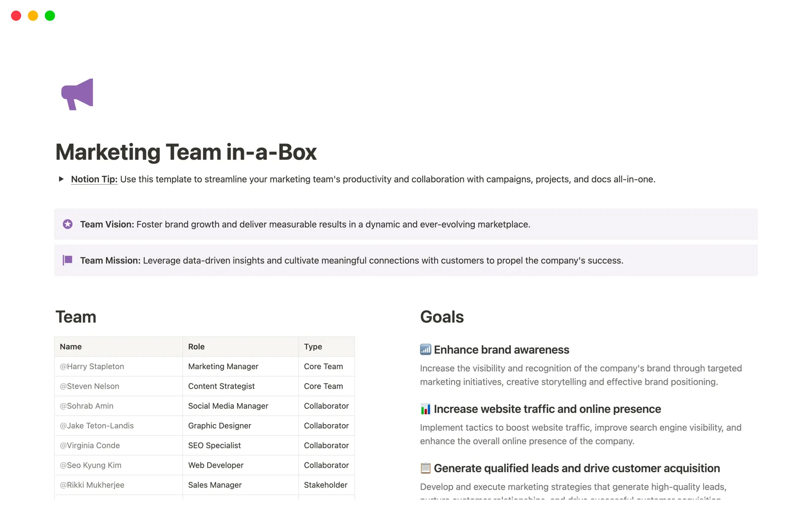Image resolution: width=812 pixels, height=508 pixels.
Task: Click the clipboard icon by Generate qualified leads
Action: pyautogui.click(x=425, y=468)
